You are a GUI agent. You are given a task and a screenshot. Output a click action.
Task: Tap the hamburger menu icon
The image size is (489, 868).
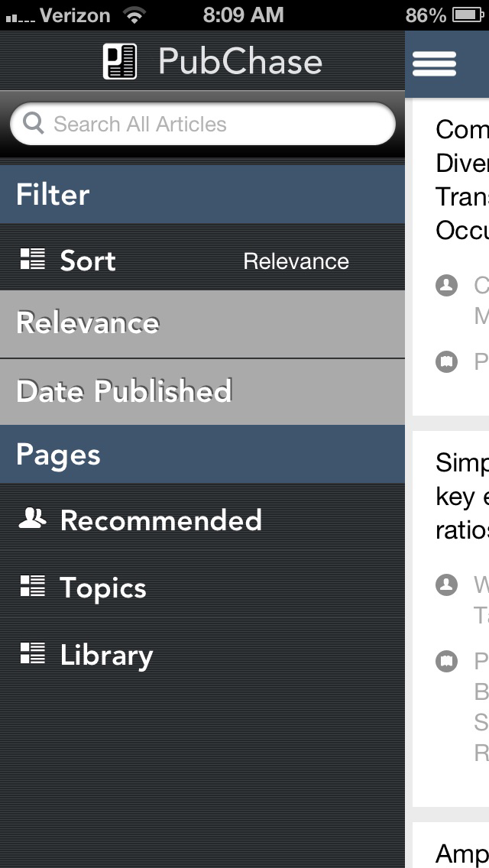click(434, 63)
